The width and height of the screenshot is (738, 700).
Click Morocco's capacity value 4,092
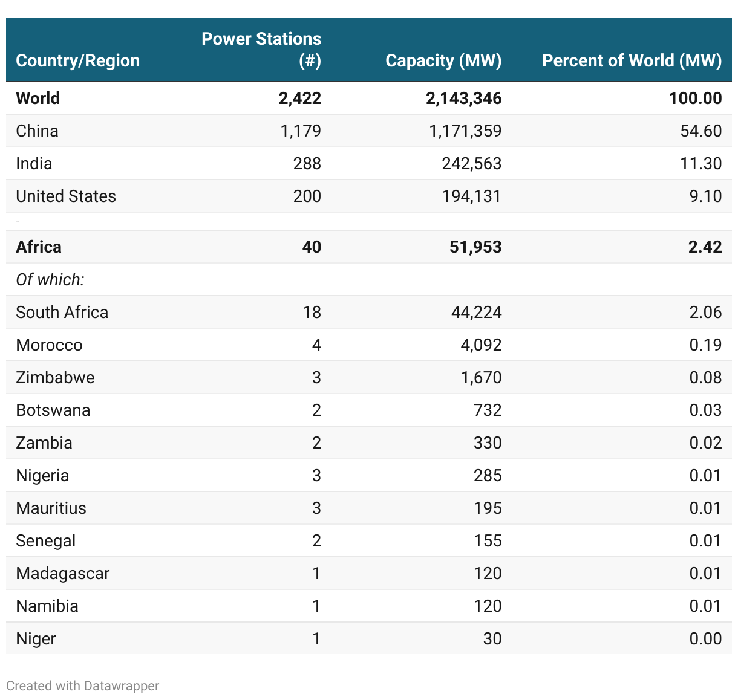[x=481, y=345]
